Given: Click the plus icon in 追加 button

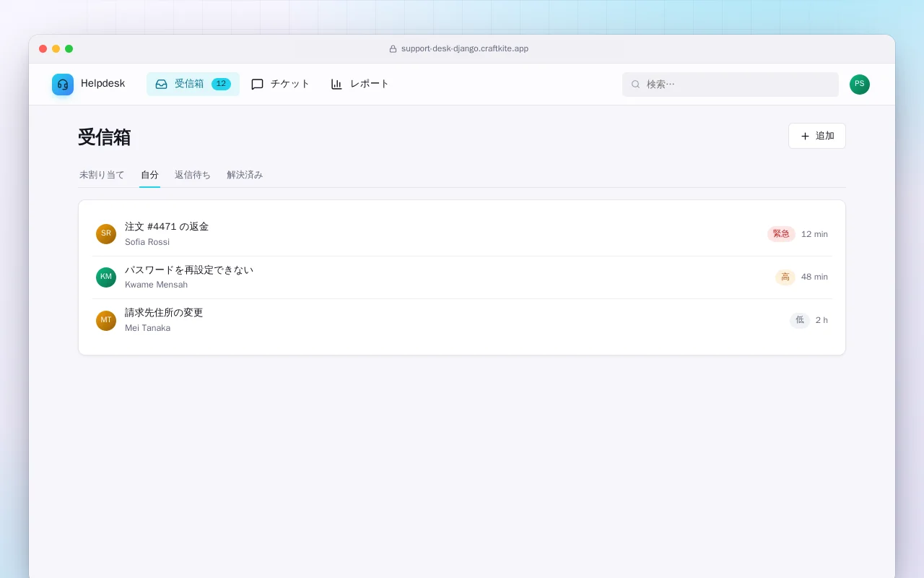Looking at the screenshot, I should (805, 136).
